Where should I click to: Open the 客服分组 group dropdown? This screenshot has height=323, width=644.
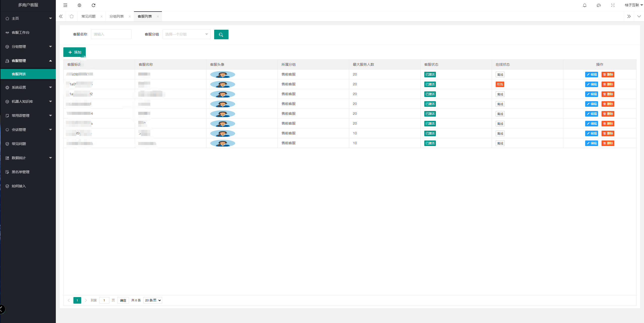[186, 34]
